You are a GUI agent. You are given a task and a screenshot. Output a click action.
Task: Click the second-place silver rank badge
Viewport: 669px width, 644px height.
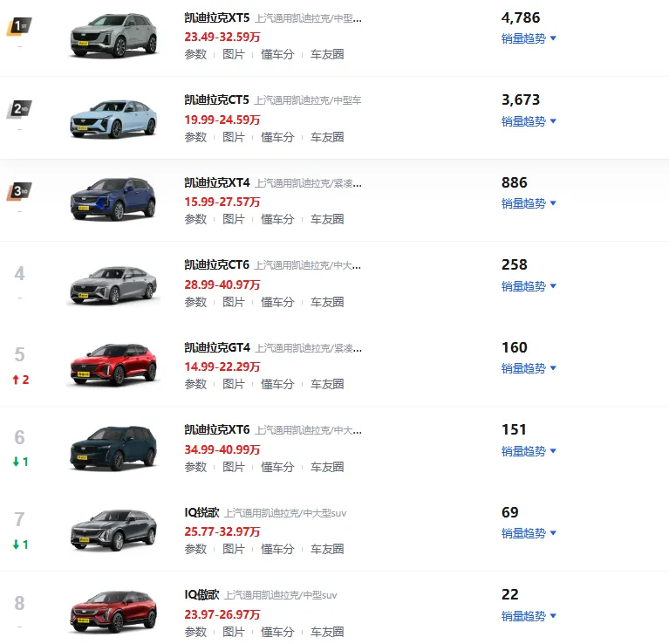[x=19, y=109]
